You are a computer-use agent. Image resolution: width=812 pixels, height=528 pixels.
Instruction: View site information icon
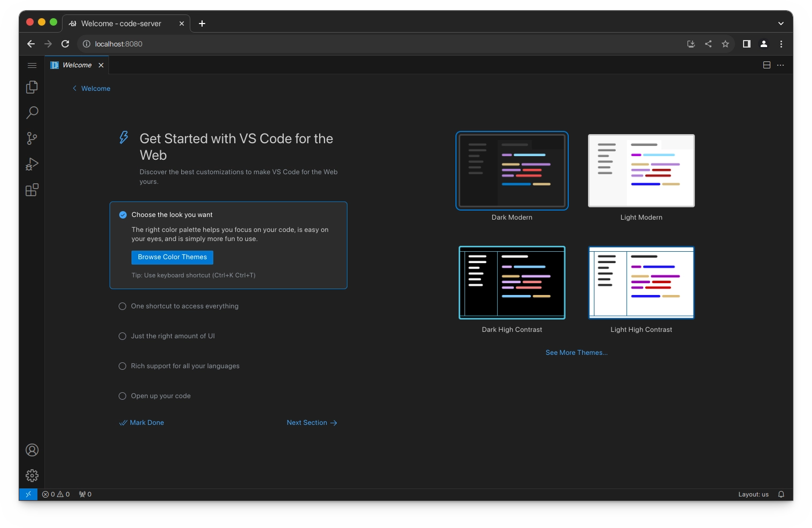[x=87, y=44]
